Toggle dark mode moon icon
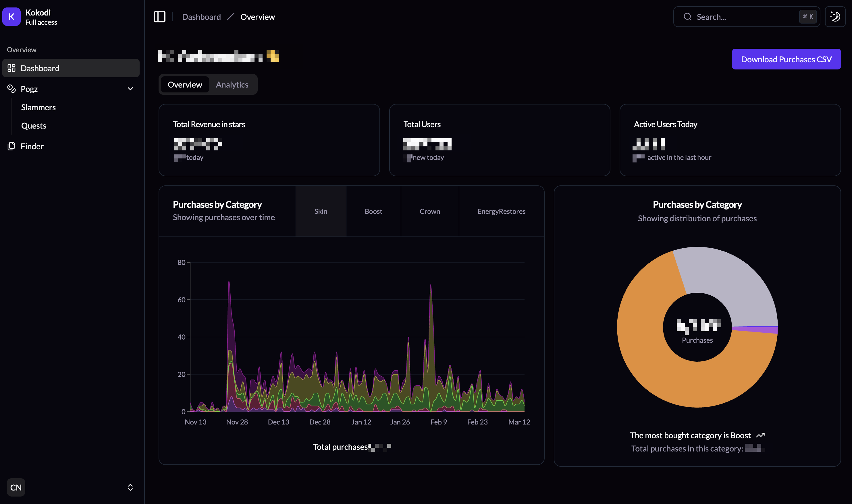This screenshot has height=504, width=852. coord(835,17)
